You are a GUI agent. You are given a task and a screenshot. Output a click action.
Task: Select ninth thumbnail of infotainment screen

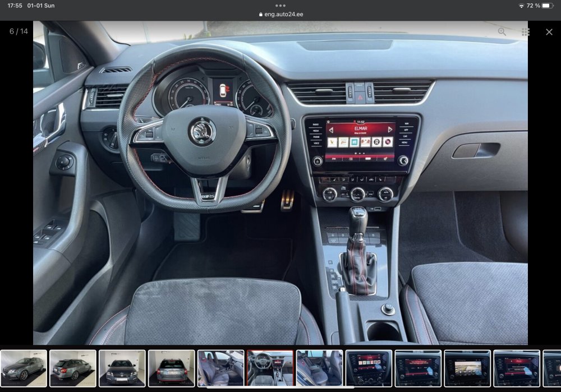pos(419,368)
